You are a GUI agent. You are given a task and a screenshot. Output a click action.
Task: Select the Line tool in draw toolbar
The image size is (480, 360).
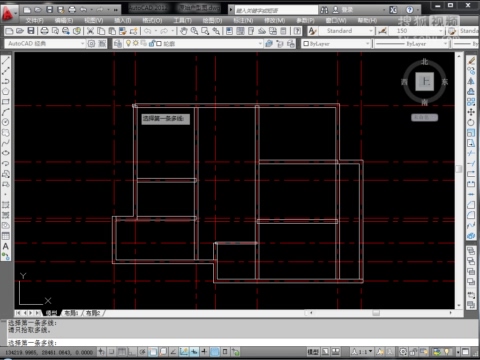click(6, 60)
